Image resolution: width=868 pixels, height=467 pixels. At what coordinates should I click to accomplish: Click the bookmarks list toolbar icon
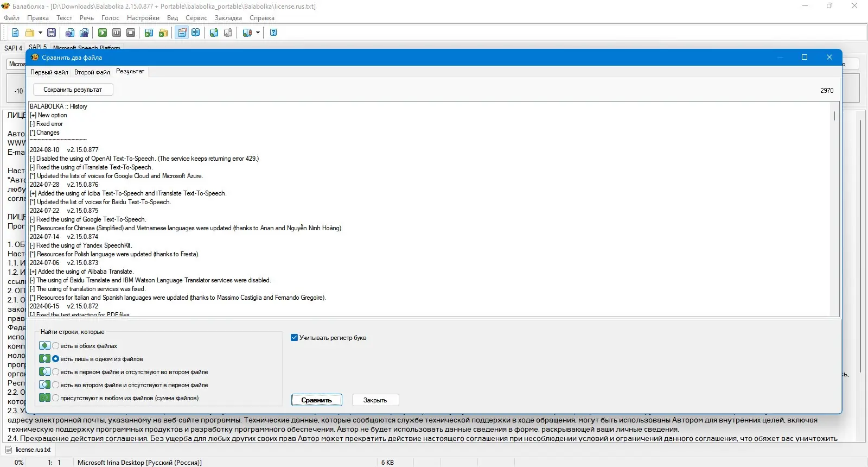pyautogui.click(x=247, y=33)
